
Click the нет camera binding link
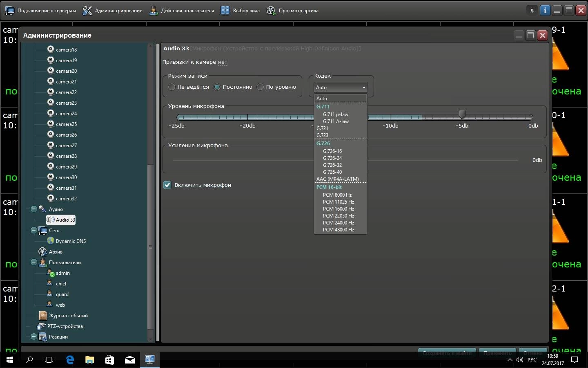click(223, 62)
